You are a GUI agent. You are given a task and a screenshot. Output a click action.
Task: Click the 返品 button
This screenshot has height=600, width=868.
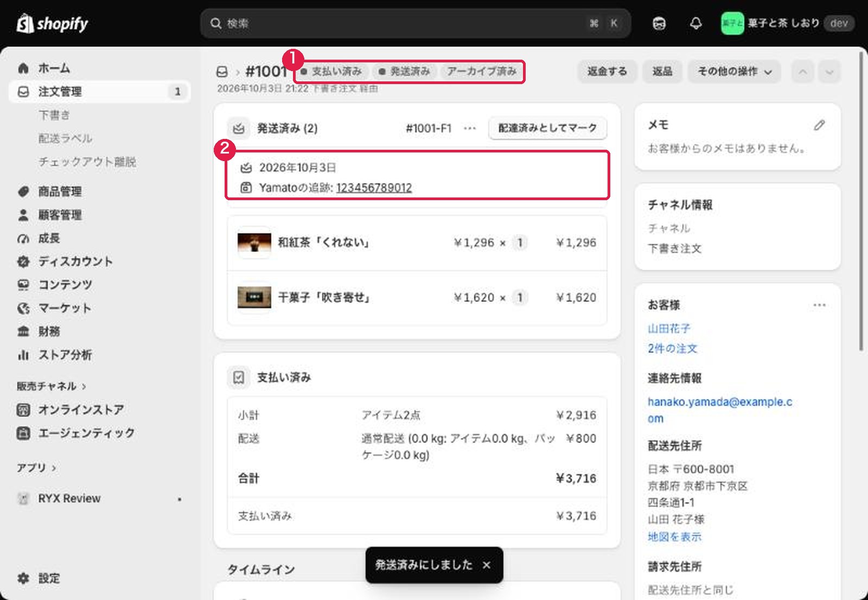click(662, 72)
